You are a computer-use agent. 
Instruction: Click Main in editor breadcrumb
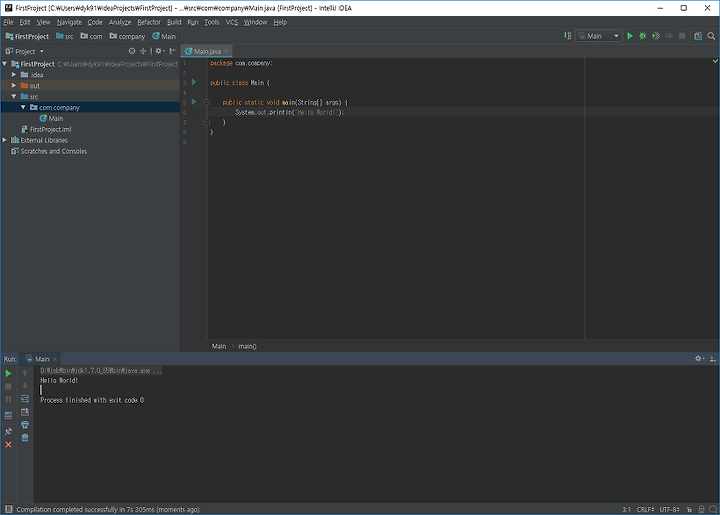[x=219, y=346]
